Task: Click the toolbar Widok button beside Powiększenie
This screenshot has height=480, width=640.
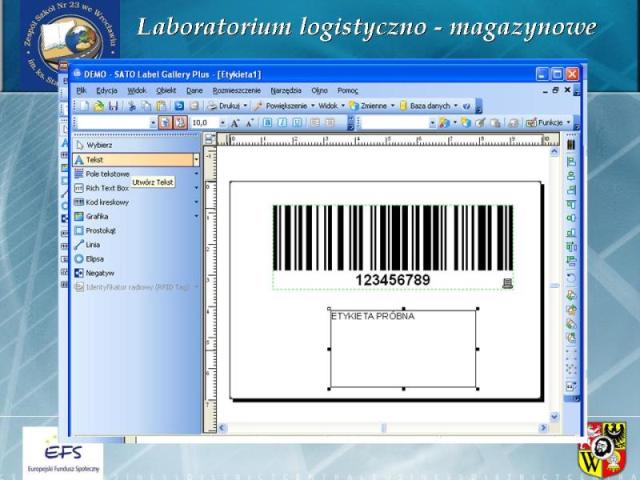Action: tap(328, 106)
